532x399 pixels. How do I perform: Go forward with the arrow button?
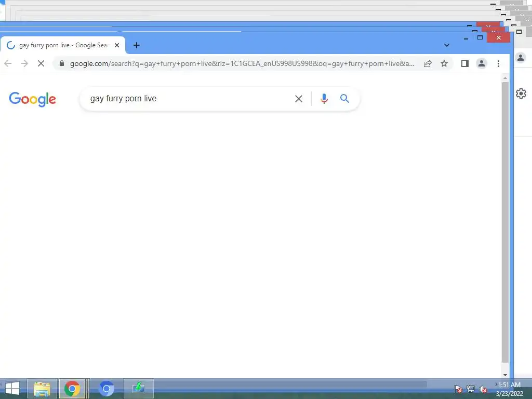pyautogui.click(x=24, y=63)
